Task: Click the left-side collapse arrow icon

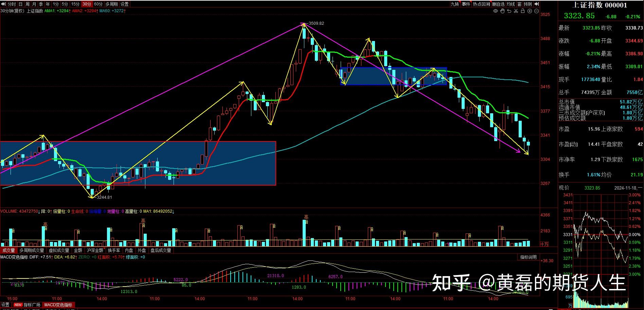Action: (x=3, y=4)
